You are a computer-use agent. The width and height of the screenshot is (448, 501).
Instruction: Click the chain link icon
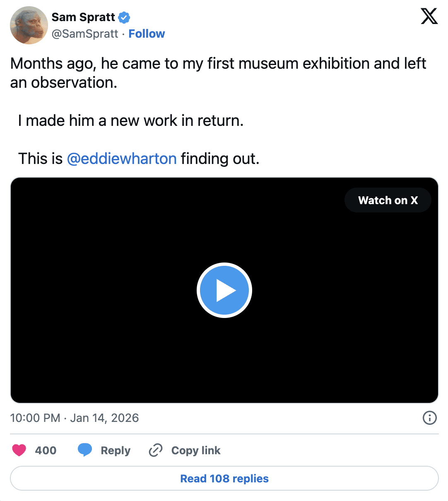(x=156, y=450)
